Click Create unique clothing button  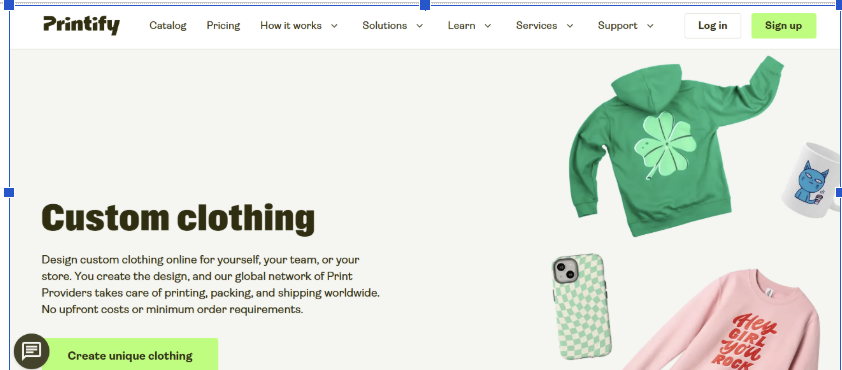click(130, 354)
